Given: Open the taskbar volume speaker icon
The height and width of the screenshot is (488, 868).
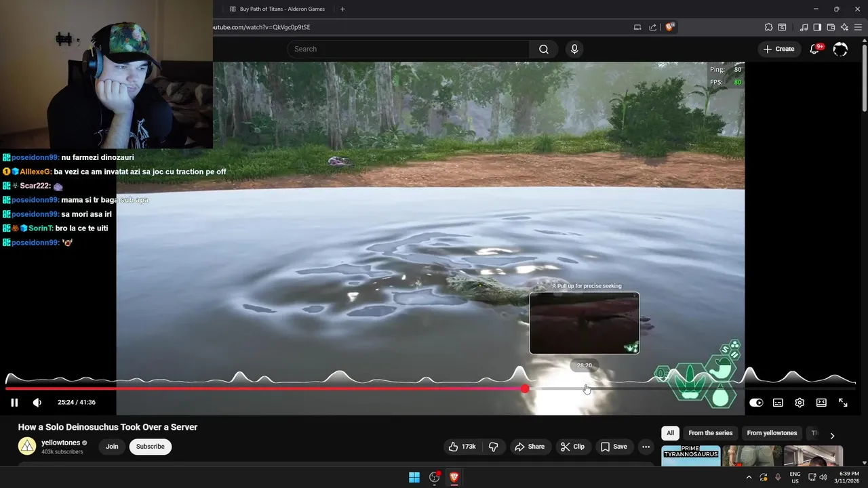Looking at the screenshot, I should click(823, 477).
